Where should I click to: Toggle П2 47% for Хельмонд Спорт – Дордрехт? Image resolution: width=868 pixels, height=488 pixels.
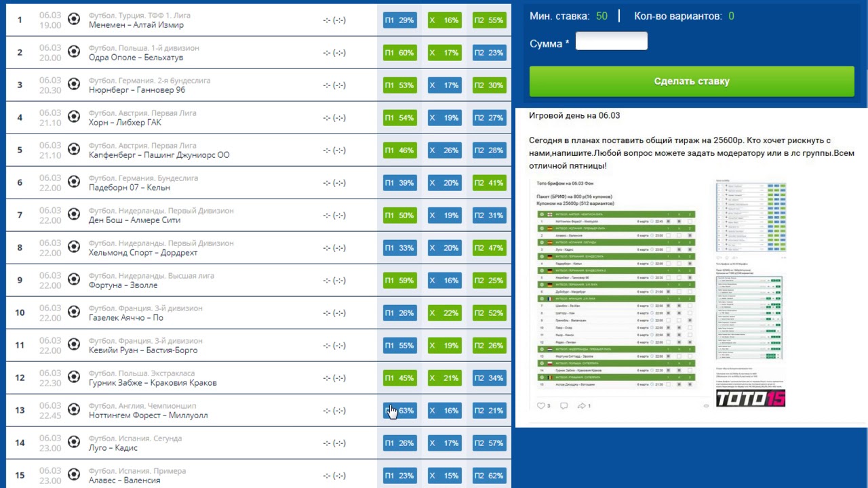490,248
